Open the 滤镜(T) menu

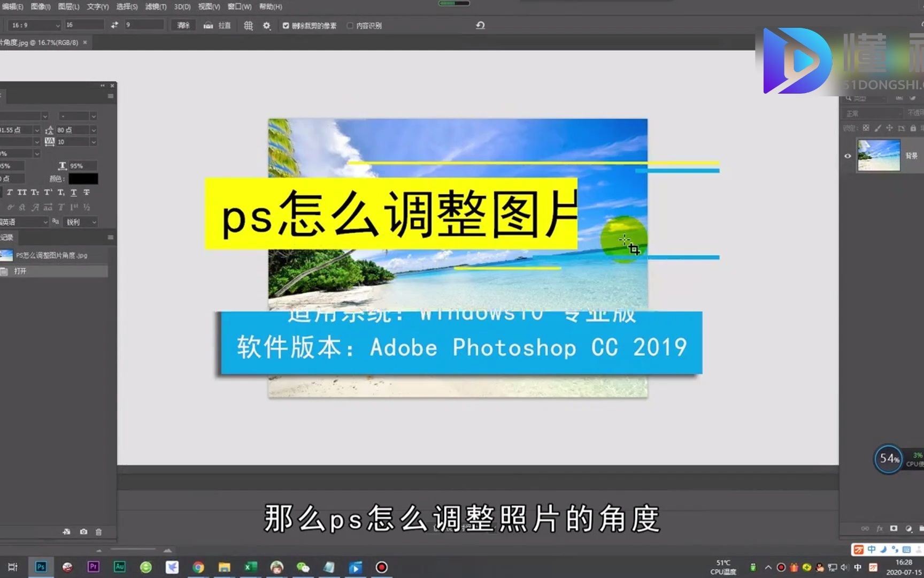tap(156, 6)
